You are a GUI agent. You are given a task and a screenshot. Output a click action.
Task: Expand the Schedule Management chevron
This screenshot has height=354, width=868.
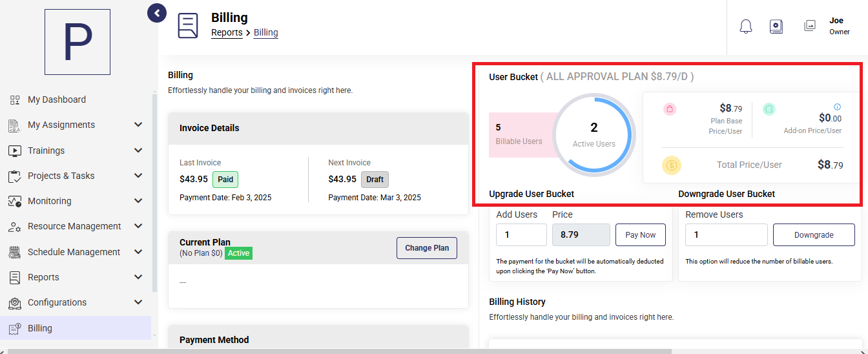tap(138, 252)
